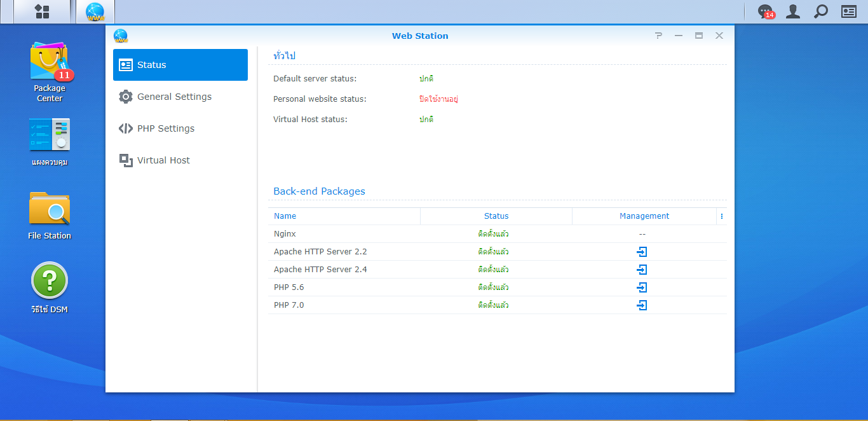Maximize the Web Station window
868x421 pixels.
click(699, 36)
